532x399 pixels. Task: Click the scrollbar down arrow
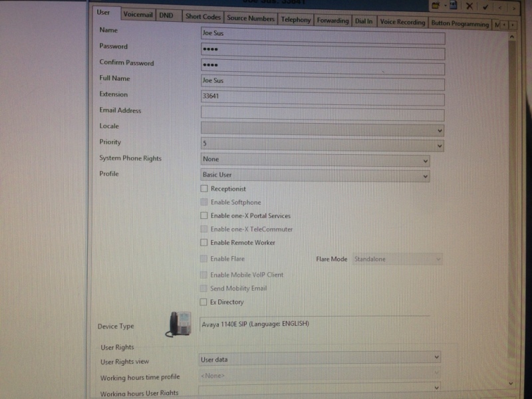coord(511,383)
